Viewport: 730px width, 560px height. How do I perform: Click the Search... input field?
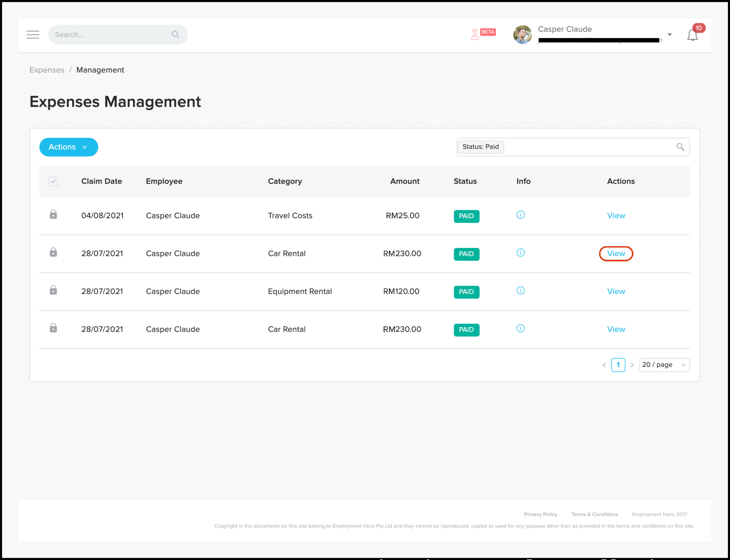tap(110, 35)
